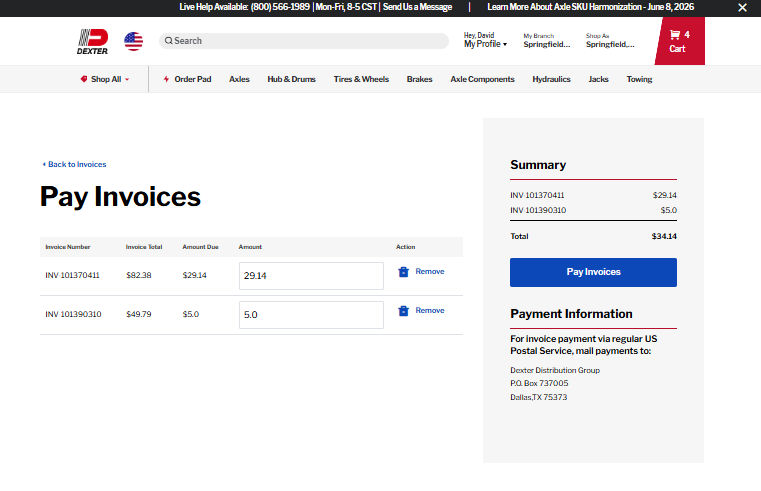Click Dallas, TX 75373 address line
761x491 pixels.
539,397
